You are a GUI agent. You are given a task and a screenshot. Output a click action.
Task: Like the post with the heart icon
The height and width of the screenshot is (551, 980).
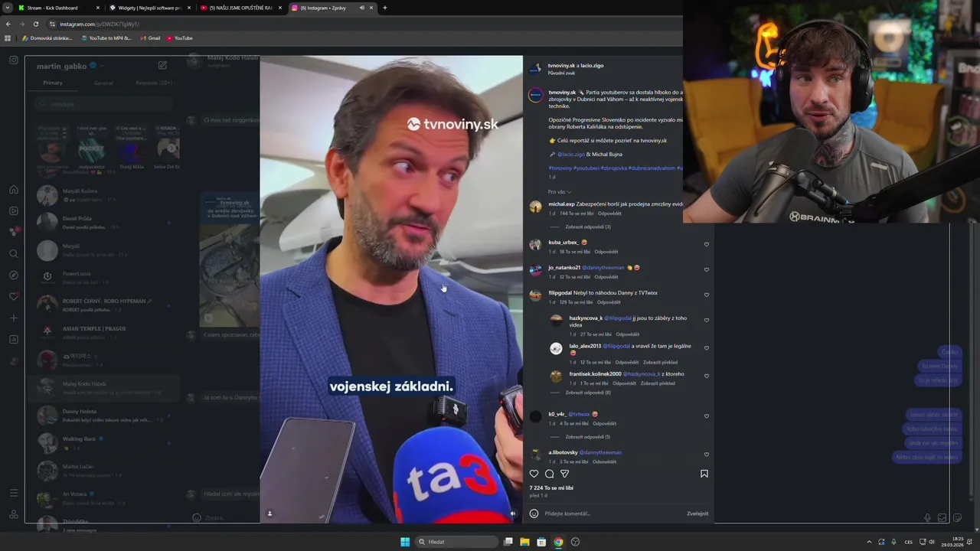[x=534, y=474]
